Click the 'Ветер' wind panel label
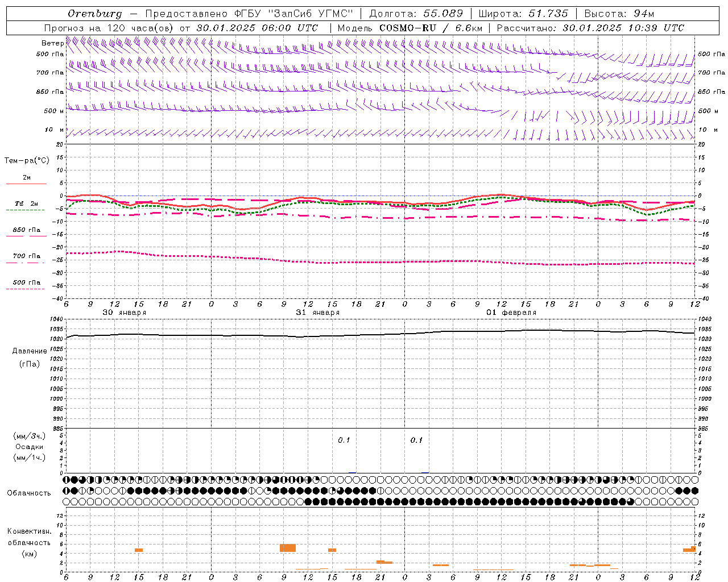The image size is (728, 582). pos(53,43)
